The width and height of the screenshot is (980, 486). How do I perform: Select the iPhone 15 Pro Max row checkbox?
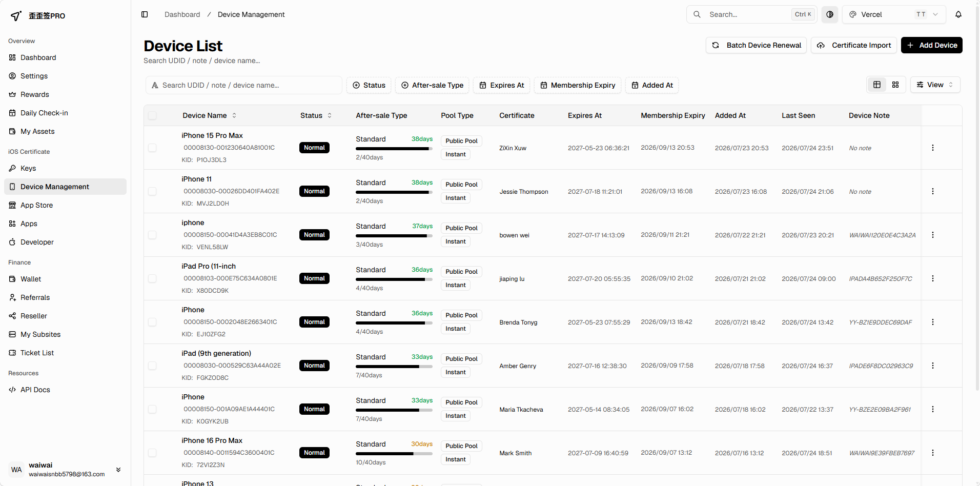(x=152, y=148)
